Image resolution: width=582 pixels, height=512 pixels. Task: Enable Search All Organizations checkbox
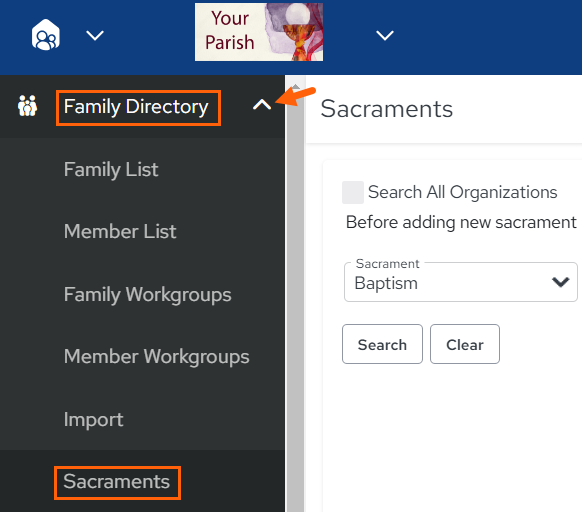pyautogui.click(x=353, y=192)
